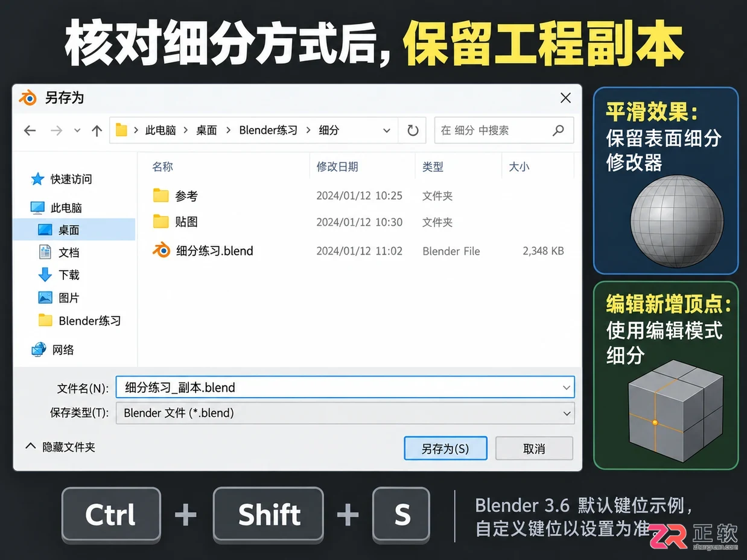Click the Blender icon beside 细分练习.blend
747x560 pixels.
(162, 250)
